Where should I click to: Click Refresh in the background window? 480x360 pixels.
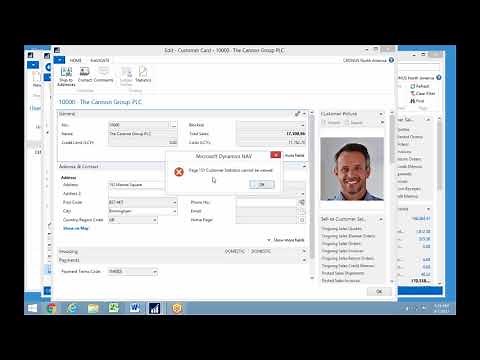coord(420,86)
